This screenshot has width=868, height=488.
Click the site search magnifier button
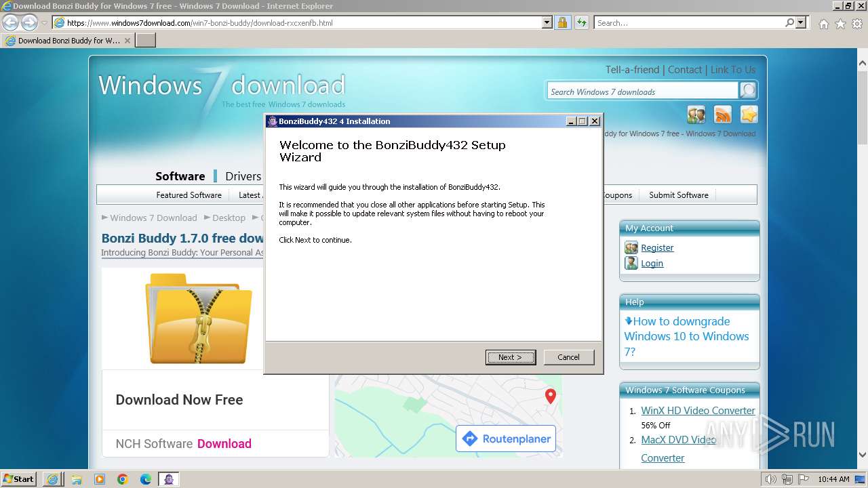747,91
